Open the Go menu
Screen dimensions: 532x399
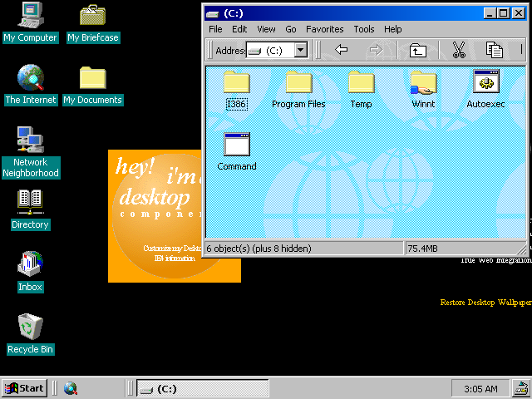click(290, 30)
